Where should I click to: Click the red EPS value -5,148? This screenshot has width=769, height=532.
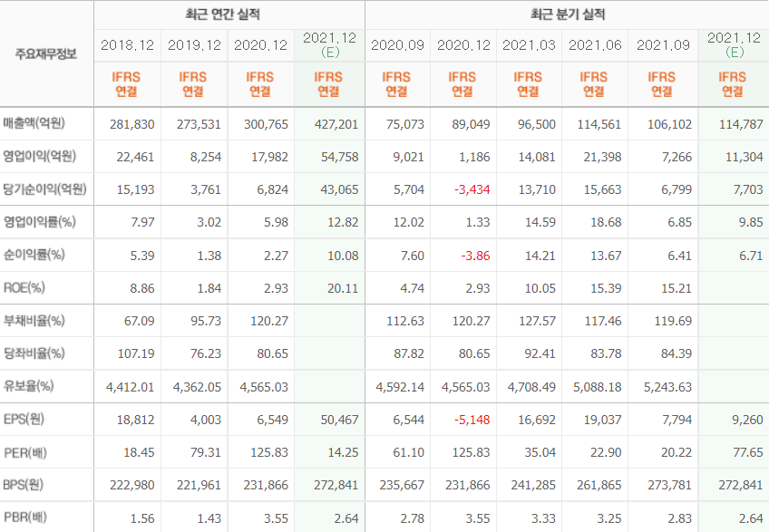point(472,421)
